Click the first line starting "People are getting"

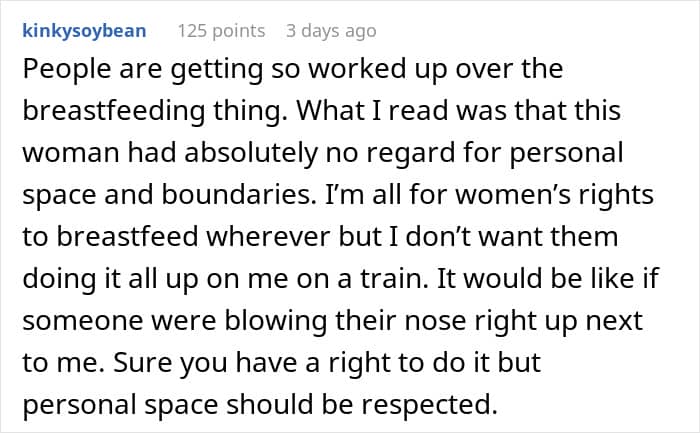coord(292,70)
